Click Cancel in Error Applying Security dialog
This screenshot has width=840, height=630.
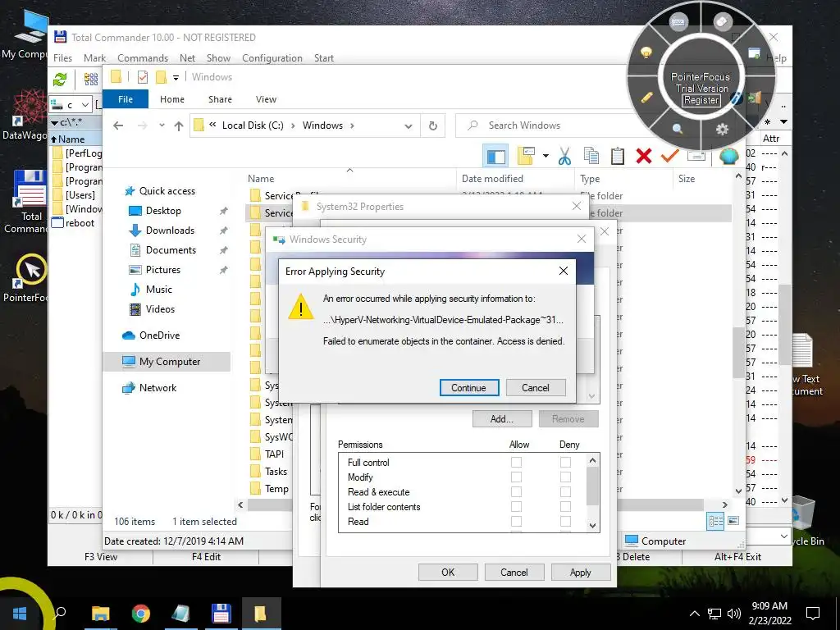pos(535,388)
